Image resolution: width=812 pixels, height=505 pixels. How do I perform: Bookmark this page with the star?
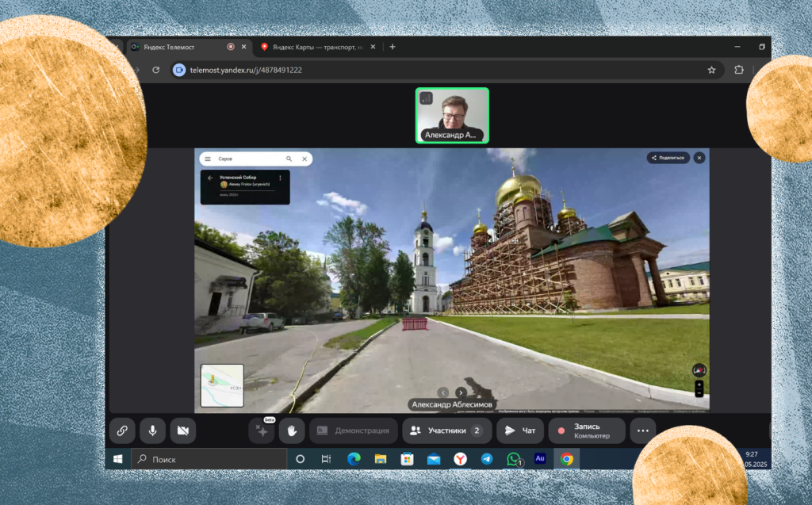point(711,70)
